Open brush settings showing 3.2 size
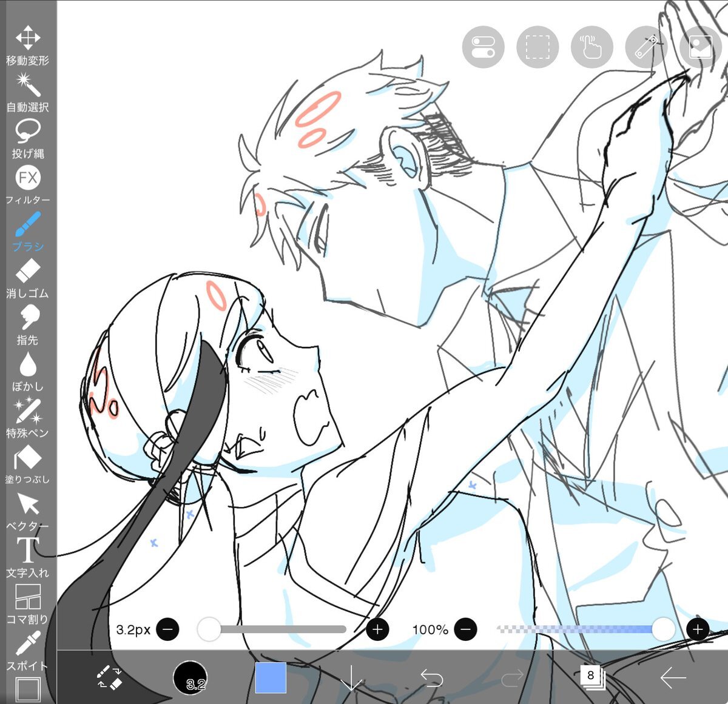Screen dimensions: 728x704 [x=190, y=677]
